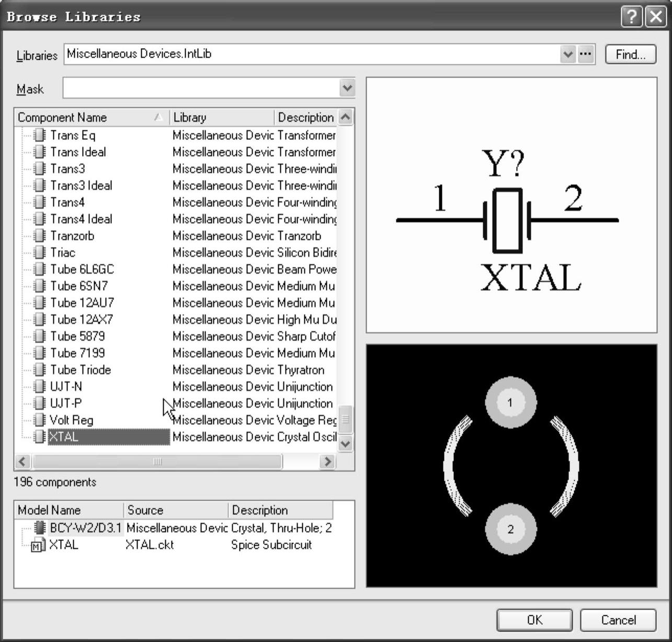Sort by the Component Name column header
The width and height of the screenshot is (672, 642).
pyautogui.click(x=89, y=117)
